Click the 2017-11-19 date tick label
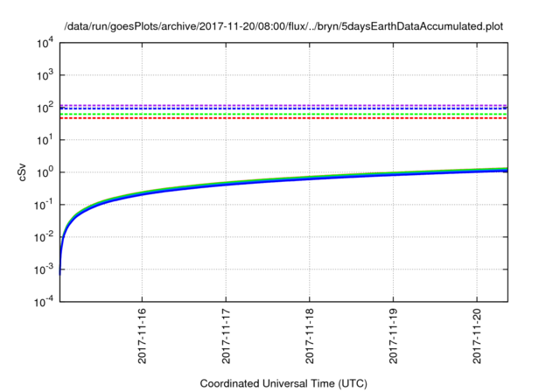The width and height of the screenshot is (560, 392). click(x=393, y=336)
